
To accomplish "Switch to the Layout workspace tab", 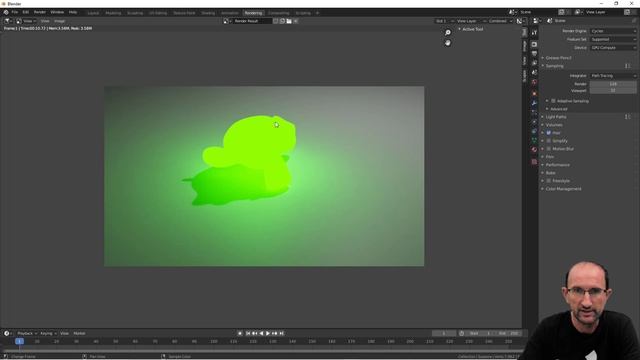I will pos(93,13).
